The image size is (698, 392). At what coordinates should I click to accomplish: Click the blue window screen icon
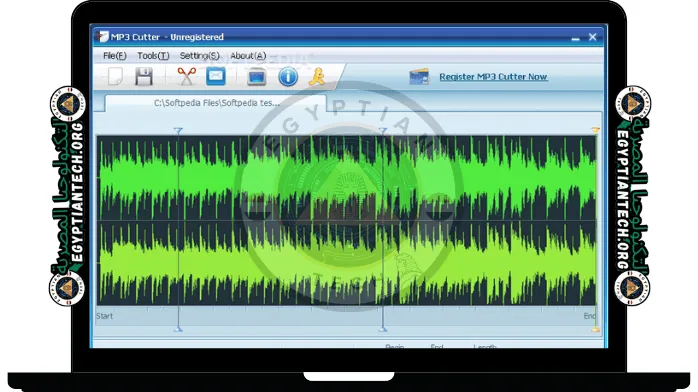pyautogui.click(x=256, y=77)
